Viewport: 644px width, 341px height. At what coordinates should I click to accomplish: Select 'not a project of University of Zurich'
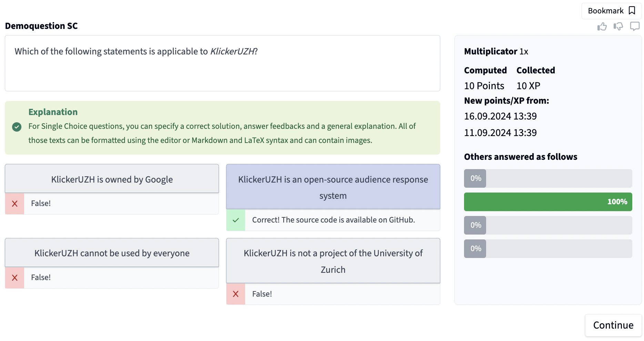click(x=333, y=261)
